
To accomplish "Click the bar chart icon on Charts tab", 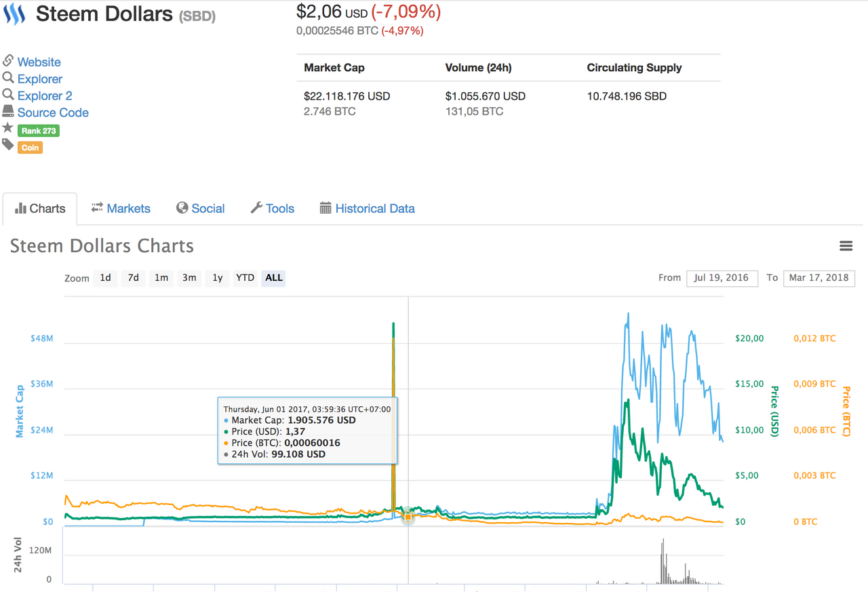I will click(x=20, y=208).
